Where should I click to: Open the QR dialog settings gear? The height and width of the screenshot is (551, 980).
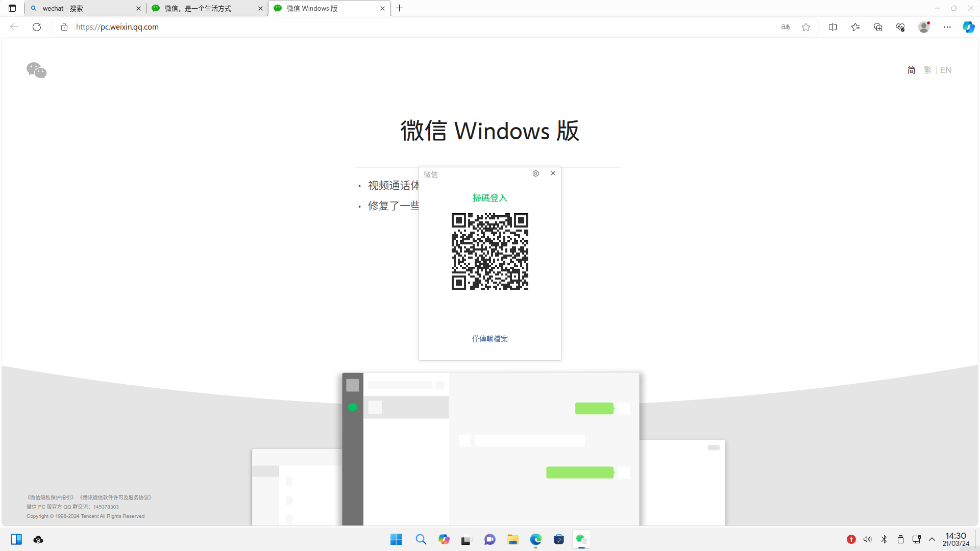pyautogui.click(x=535, y=173)
